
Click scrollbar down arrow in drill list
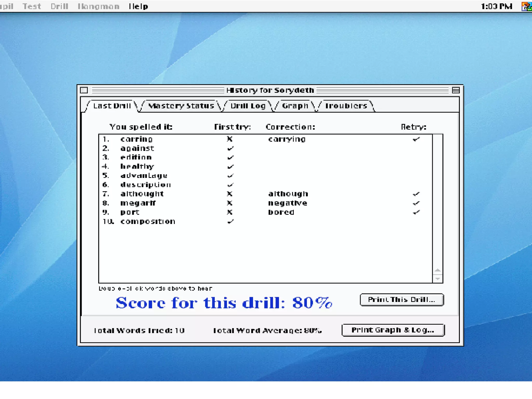pos(437,279)
